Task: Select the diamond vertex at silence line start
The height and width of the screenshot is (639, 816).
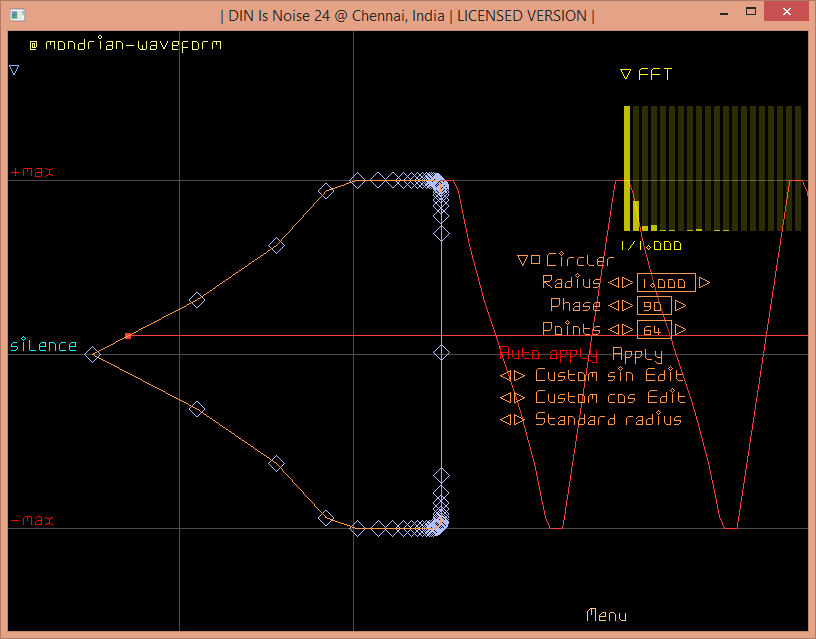Action: pos(92,354)
